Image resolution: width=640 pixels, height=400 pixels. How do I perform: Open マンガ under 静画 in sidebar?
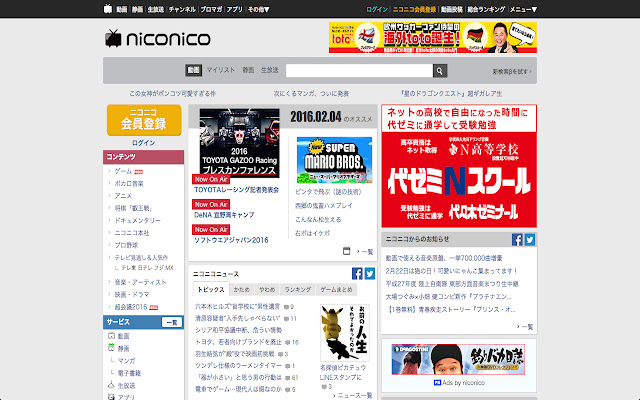(127, 360)
